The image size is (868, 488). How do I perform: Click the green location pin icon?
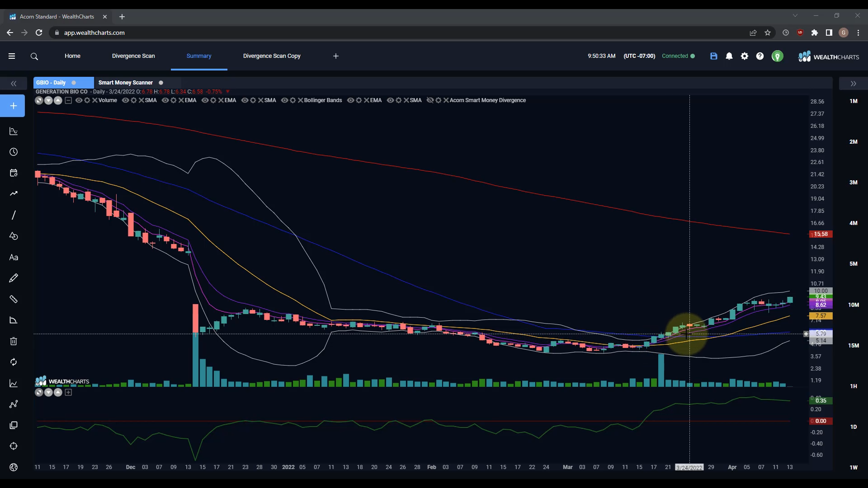click(777, 56)
